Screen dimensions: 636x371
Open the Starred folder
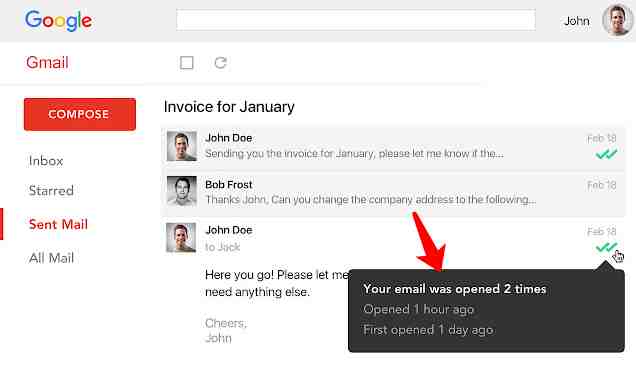point(51,191)
